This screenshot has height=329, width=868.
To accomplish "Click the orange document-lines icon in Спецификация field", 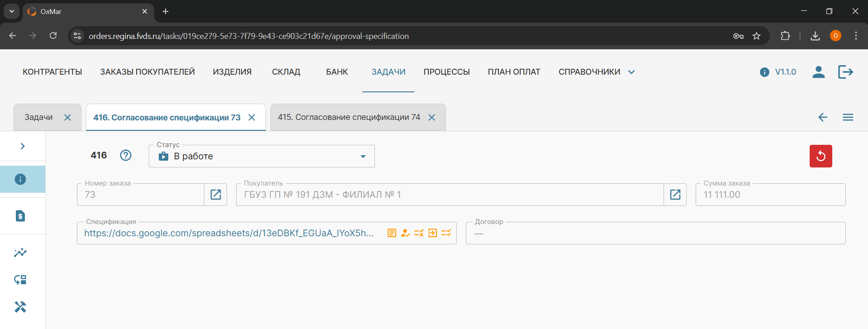I will (x=392, y=233).
